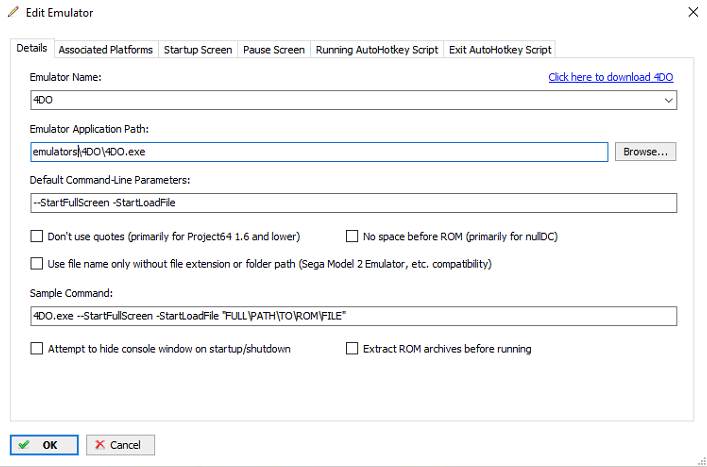Toggle Use file name only checkbox

pos(37,264)
